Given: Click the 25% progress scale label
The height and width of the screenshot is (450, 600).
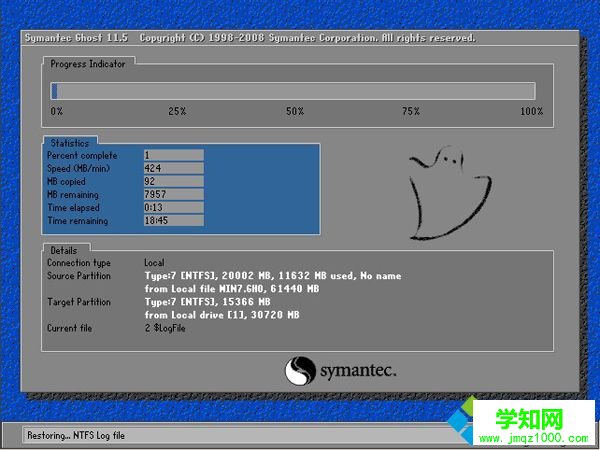Looking at the screenshot, I should [x=177, y=111].
